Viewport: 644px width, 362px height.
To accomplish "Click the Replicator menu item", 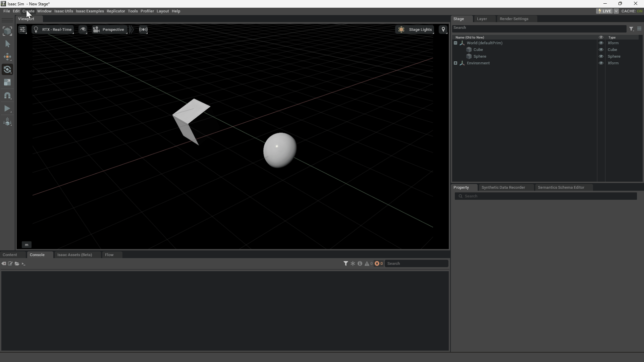I will click(x=115, y=11).
